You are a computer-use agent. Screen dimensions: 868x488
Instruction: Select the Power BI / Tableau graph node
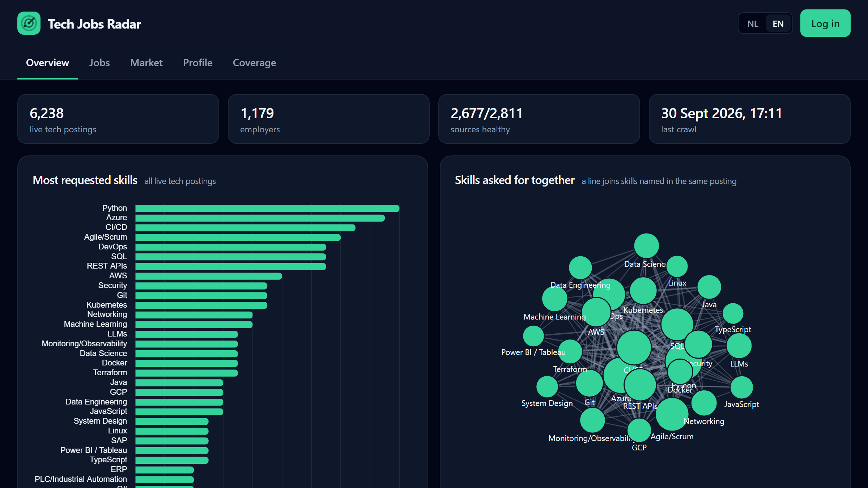pyautogui.click(x=533, y=336)
